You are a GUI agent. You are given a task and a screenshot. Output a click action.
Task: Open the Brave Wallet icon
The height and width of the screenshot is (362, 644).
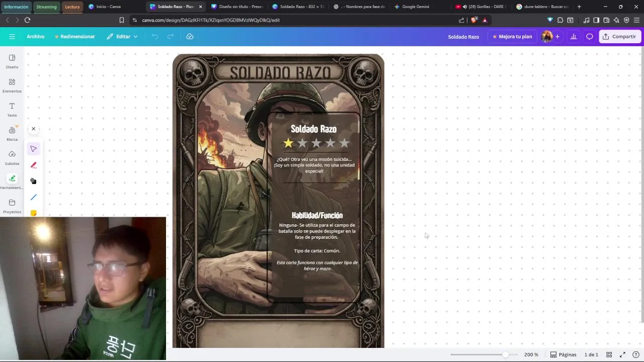606,20
